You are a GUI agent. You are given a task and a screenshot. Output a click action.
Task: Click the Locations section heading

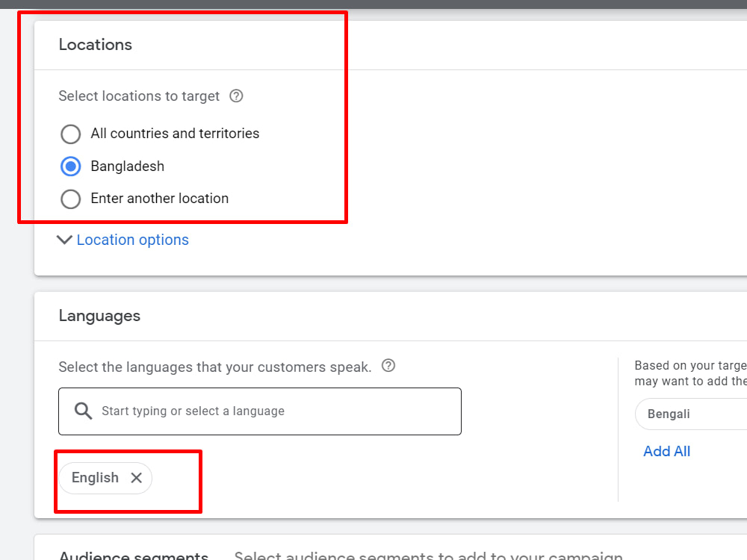[96, 45]
